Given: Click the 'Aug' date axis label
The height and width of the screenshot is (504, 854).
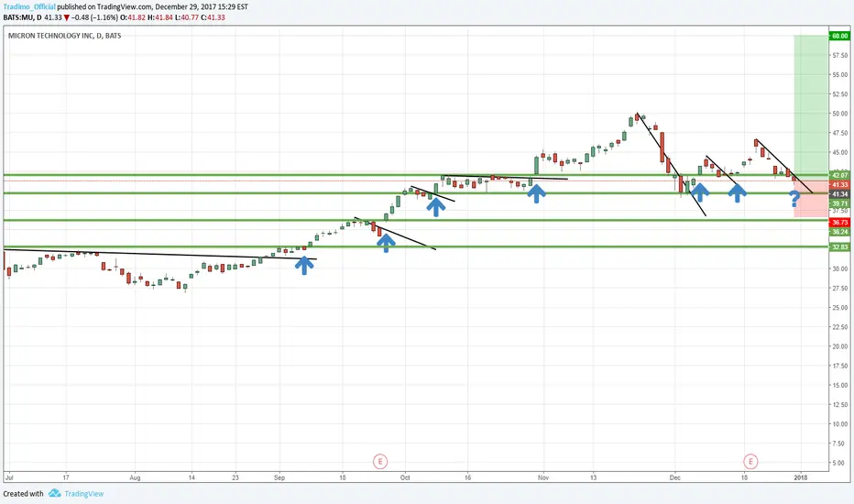Looking at the screenshot, I should 135,477.
